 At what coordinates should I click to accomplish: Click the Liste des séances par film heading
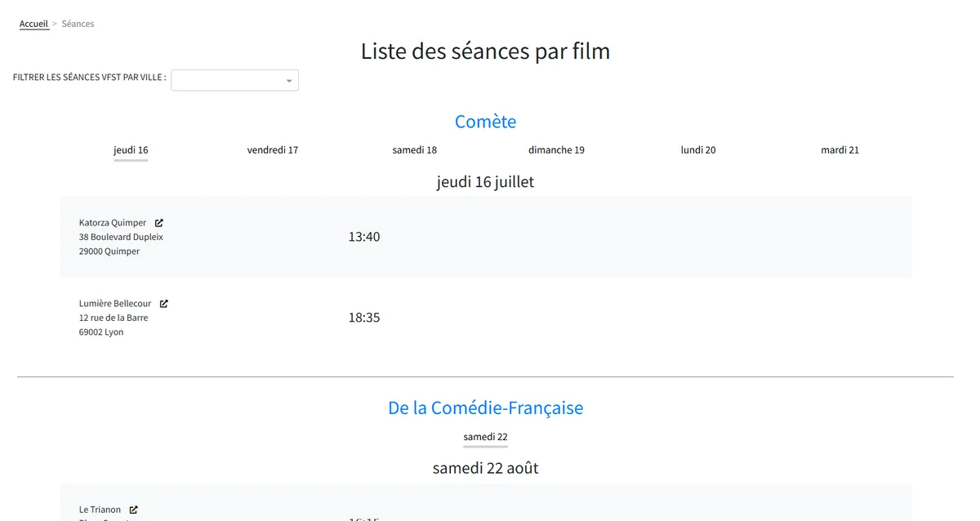486,51
